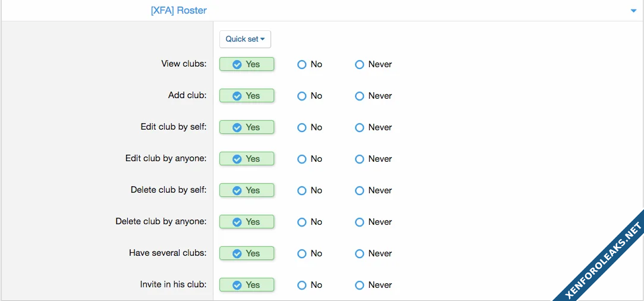Open the Quick set dropdown
Viewport: 644px width, 301px height.
245,39
